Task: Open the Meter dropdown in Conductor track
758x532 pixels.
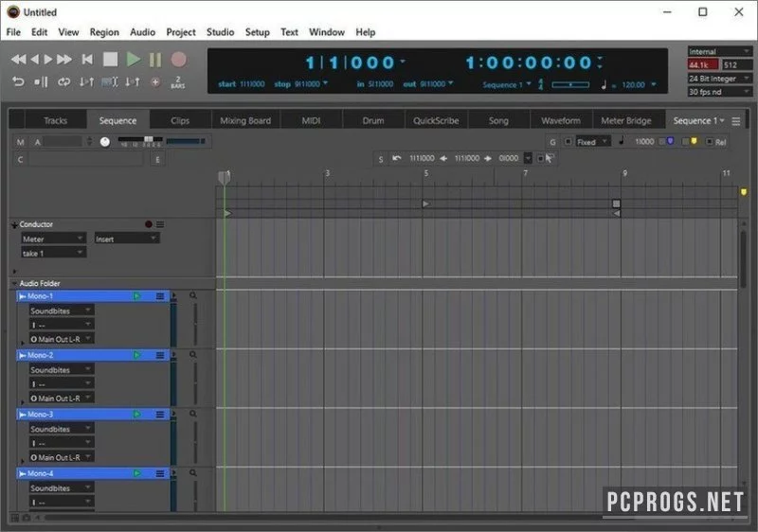Action: tap(53, 239)
